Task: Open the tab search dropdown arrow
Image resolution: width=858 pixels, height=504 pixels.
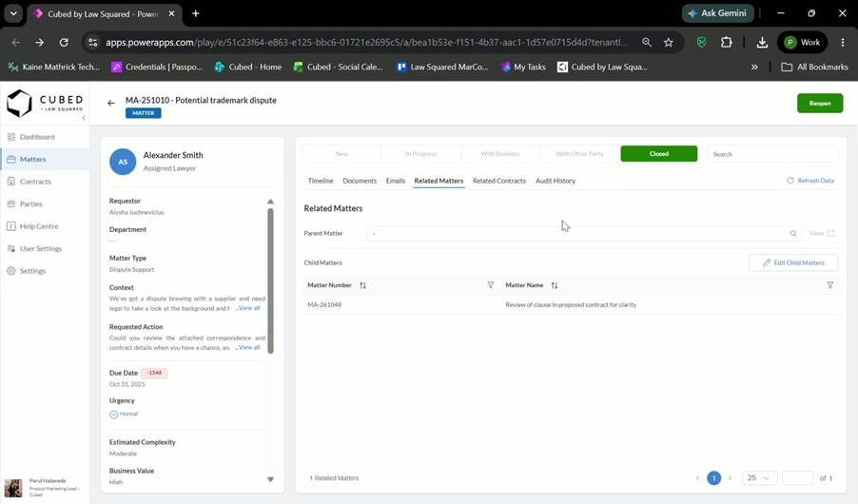Action: coord(13,13)
